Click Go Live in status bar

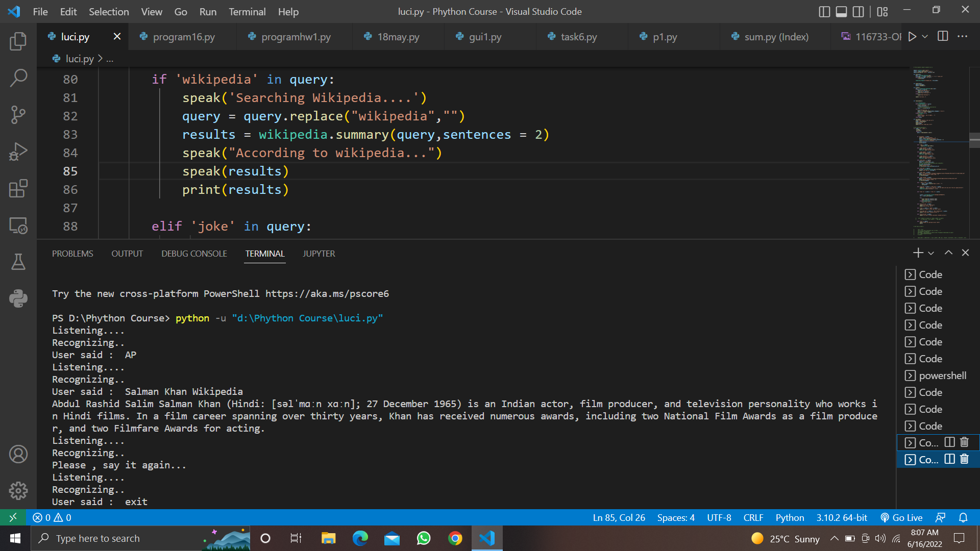tap(901, 517)
